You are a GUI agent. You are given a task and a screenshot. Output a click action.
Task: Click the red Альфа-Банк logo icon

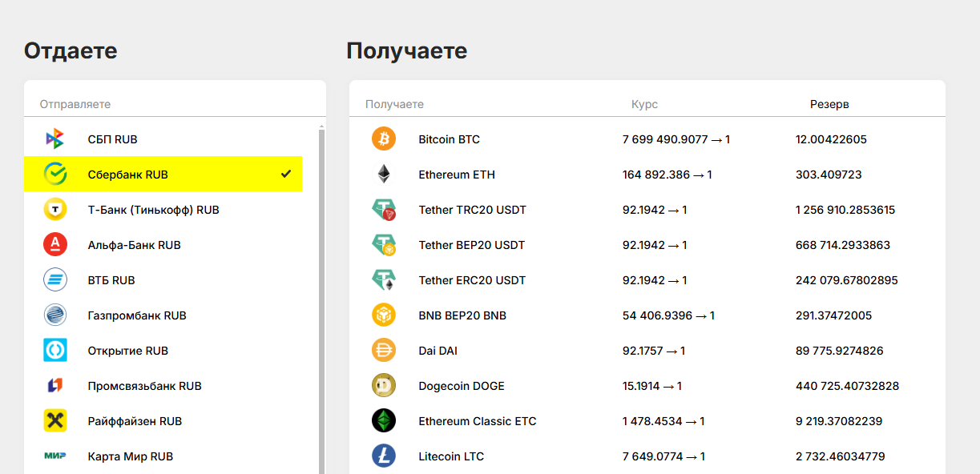[x=55, y=245]
